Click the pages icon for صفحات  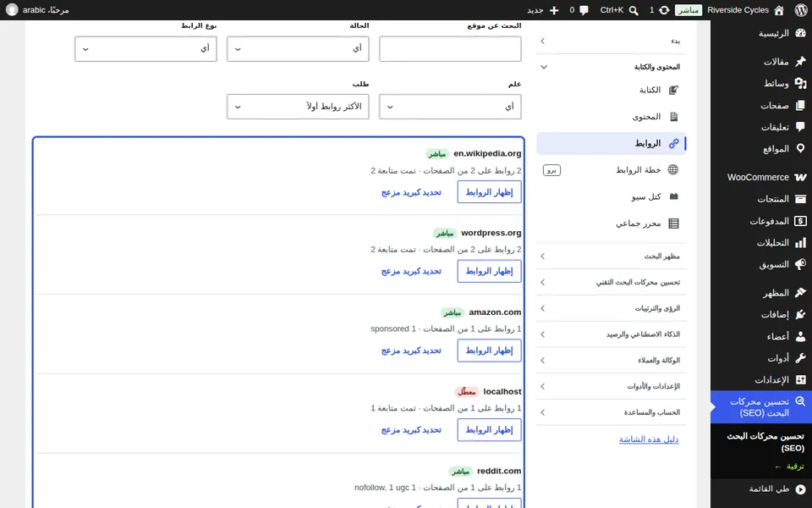(801, 105)
